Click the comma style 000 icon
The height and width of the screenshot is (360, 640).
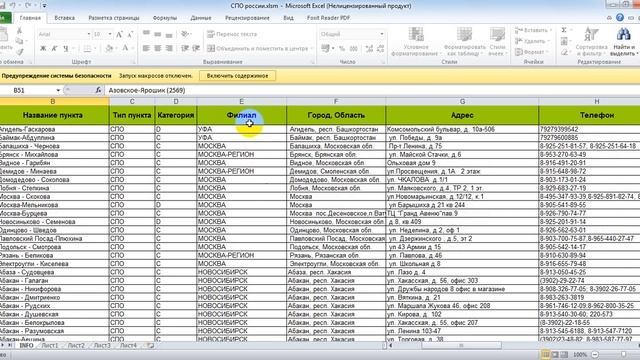tap(353, 49)
